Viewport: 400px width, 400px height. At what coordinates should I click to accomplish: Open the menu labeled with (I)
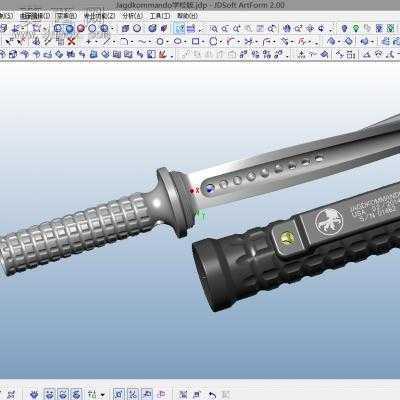35,16
